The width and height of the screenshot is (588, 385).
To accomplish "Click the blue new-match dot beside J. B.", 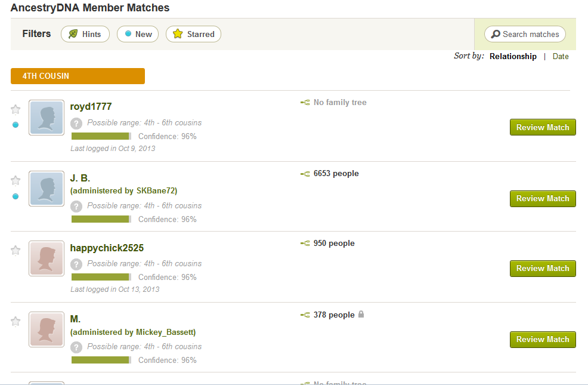I will click(x=16, y=196).
